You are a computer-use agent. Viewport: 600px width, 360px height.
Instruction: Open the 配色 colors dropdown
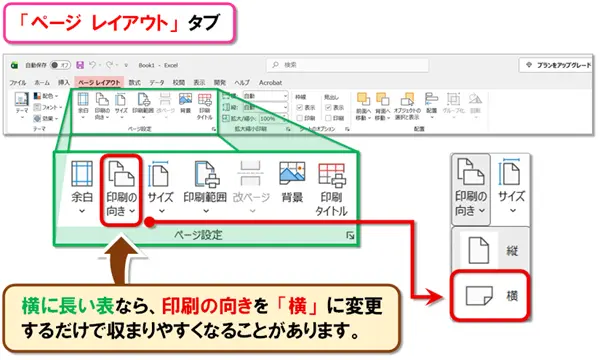pyautogui.click(x=46, y=96)
